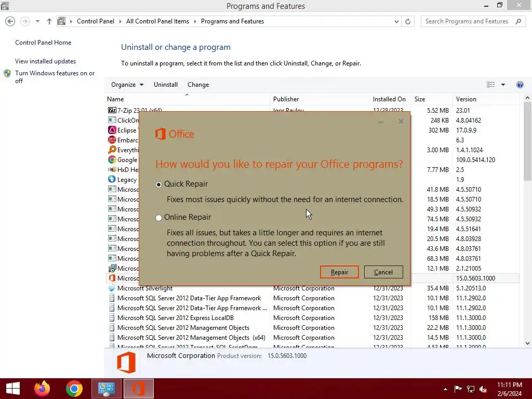532x399 pixels.
Task: Sort by the Installed On column header
Action: click(389, 99)
